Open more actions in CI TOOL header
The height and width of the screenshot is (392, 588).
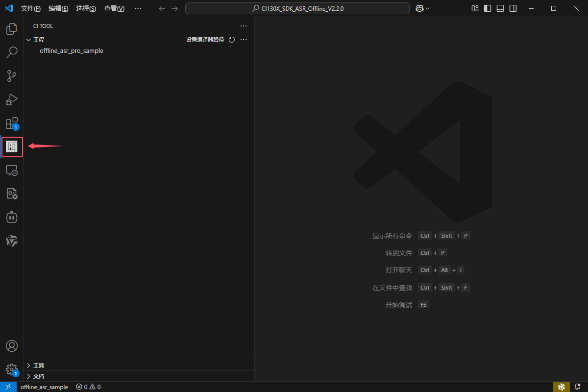244,26
